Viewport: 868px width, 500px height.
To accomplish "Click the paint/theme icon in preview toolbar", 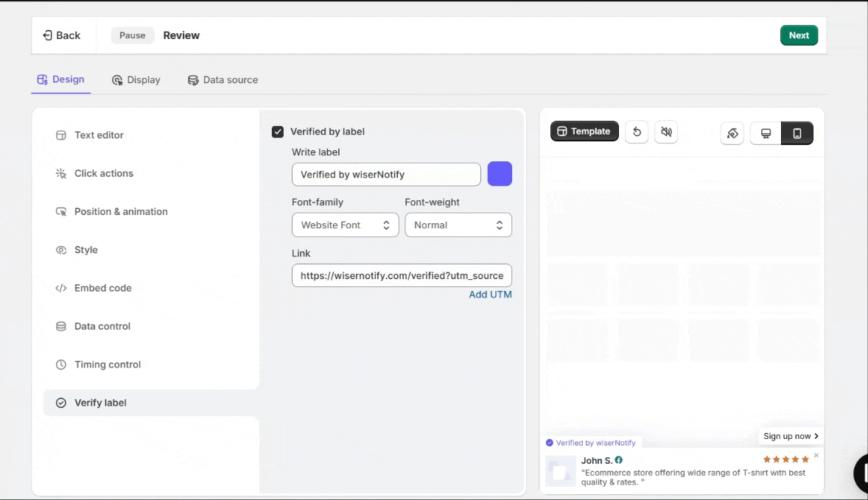I will [732, 133].
